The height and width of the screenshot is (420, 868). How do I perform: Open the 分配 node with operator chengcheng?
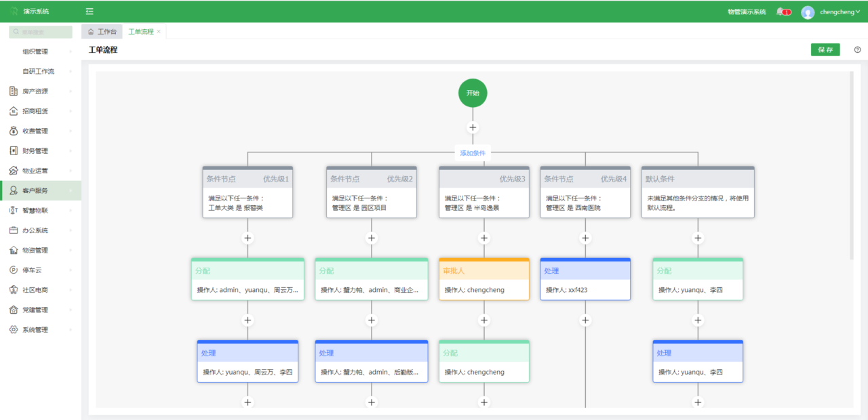coord(484,361)
